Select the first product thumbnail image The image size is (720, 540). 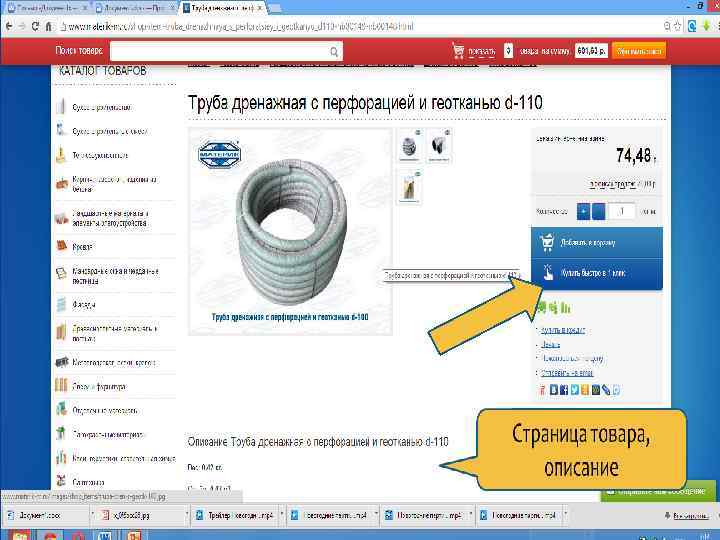coord(409,146)
